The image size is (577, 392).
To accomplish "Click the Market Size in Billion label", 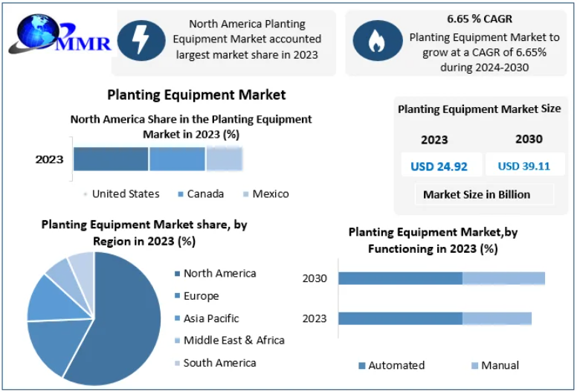I will coord(477,195).
